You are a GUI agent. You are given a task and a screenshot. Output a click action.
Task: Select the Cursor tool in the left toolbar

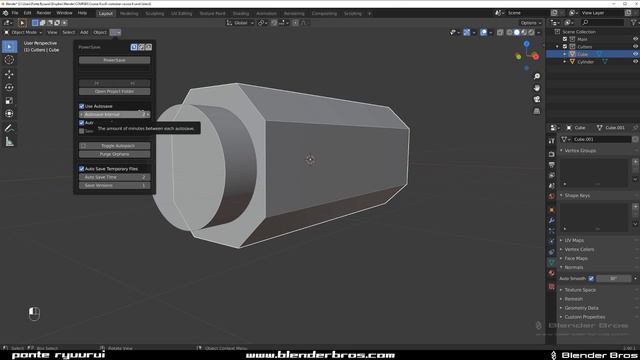pos(9,60)
